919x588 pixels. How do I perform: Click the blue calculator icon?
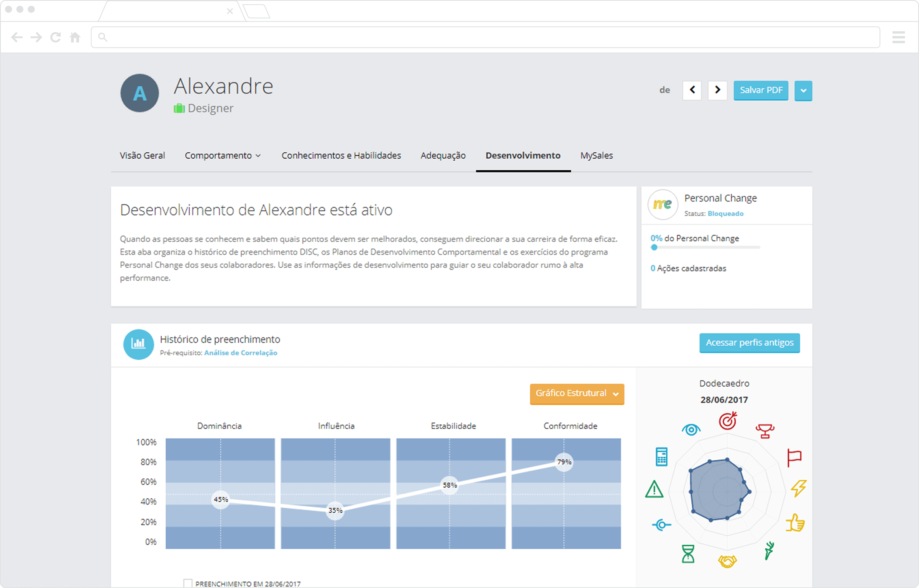[x=661, y=457]
